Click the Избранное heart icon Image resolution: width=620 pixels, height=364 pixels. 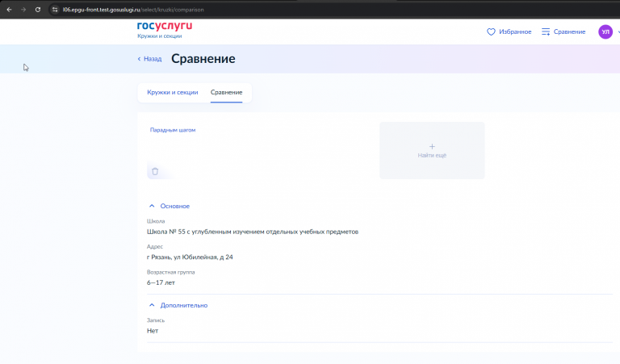(x=491, y=31)
